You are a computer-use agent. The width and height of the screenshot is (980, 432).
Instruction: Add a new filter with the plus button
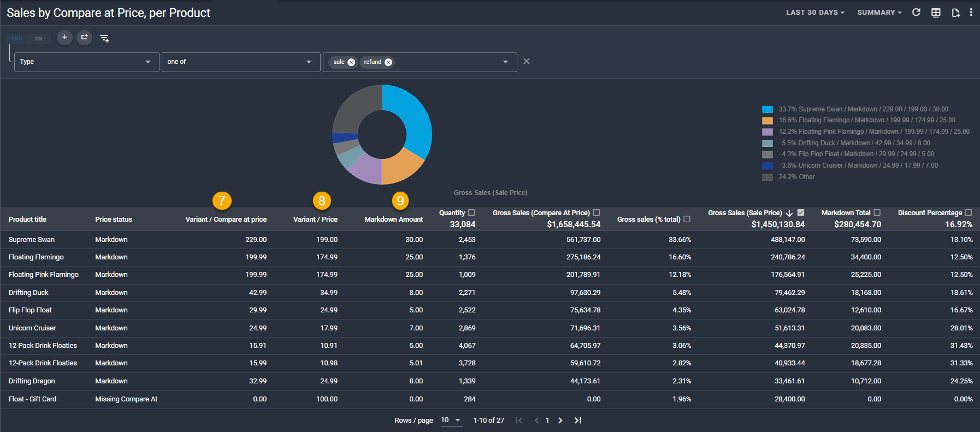point(64,38)
